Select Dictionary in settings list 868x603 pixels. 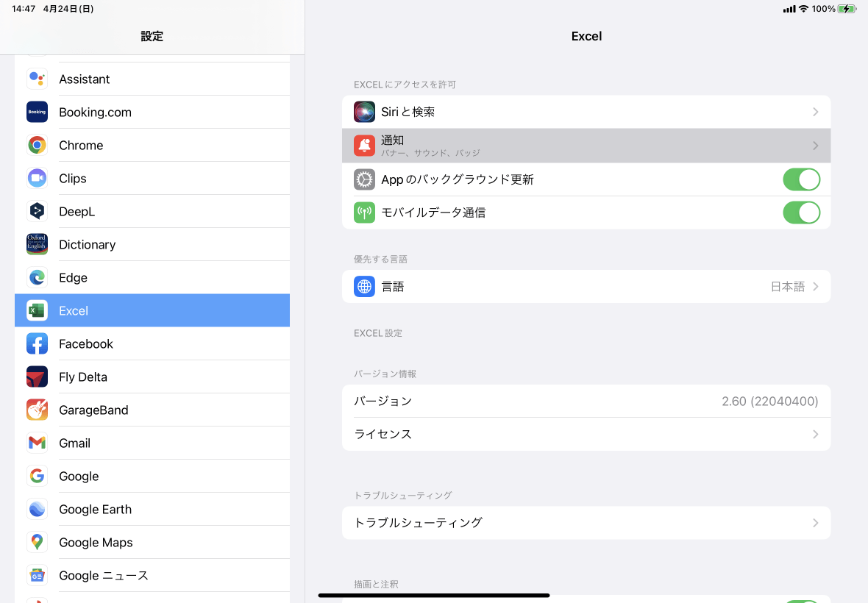pyautogui.click(x=152, y=245)
